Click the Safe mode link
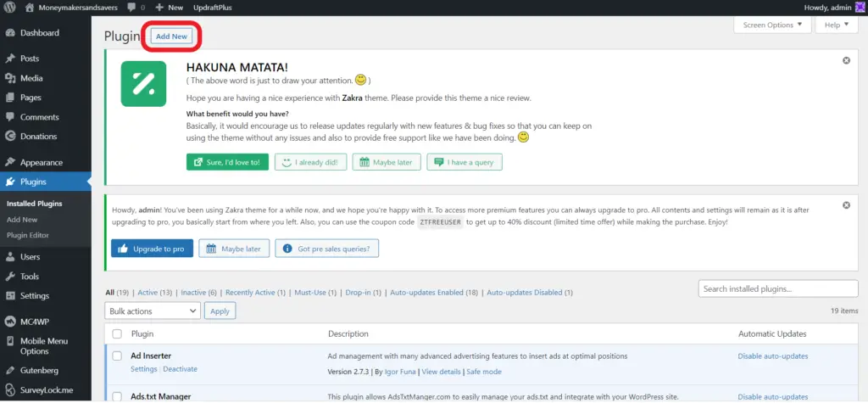This screenshot has height=403, width=868. tap(484, 372)
